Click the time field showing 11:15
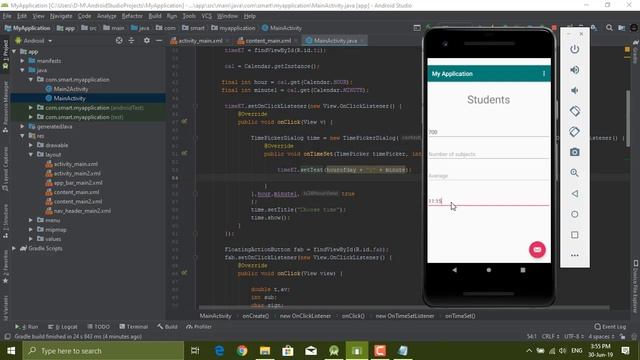This screenshot has height=360, width=640. click(x=488, y=200)
